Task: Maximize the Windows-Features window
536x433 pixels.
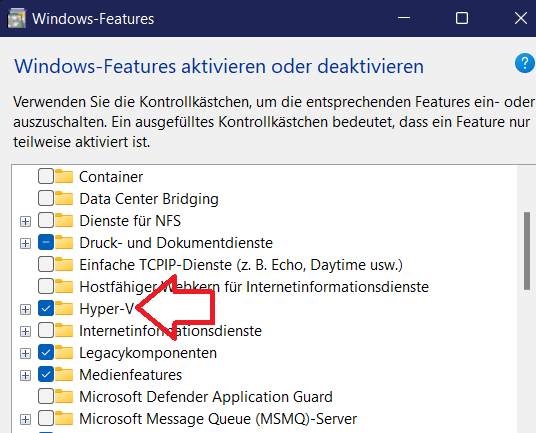Action: coord(462,18)
